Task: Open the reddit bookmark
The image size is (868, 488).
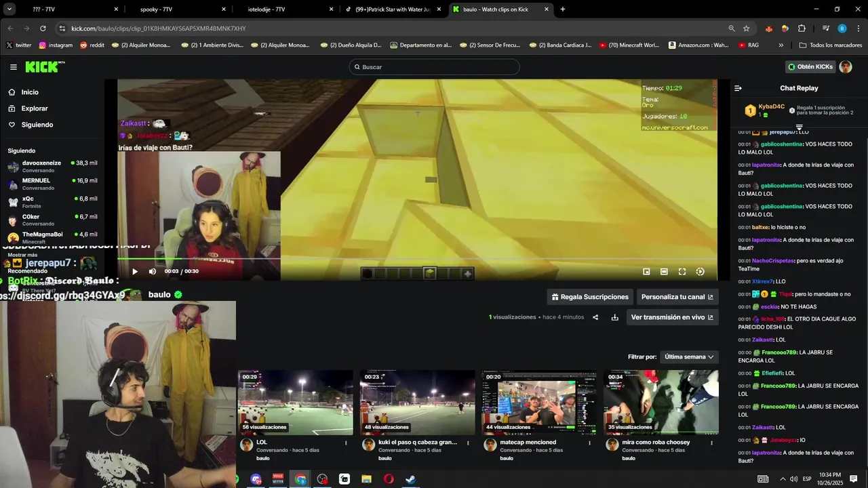Action: tap(92, 45)
